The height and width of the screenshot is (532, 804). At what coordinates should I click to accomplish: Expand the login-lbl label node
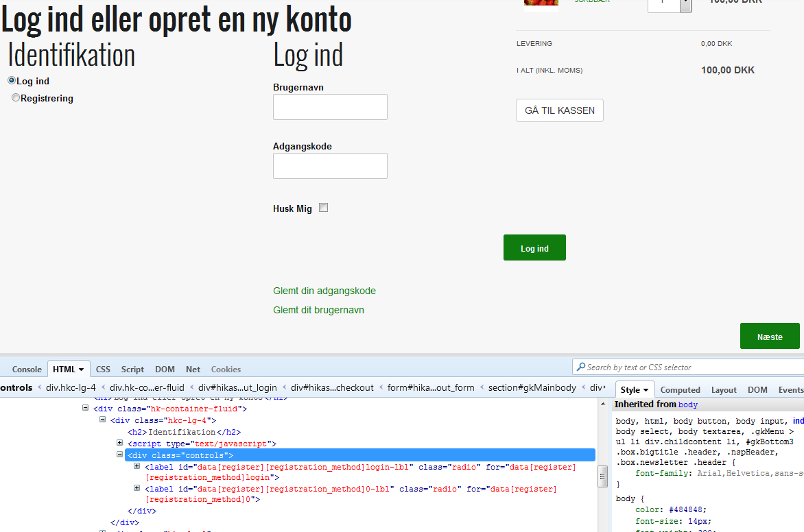[x=137, y=466]
